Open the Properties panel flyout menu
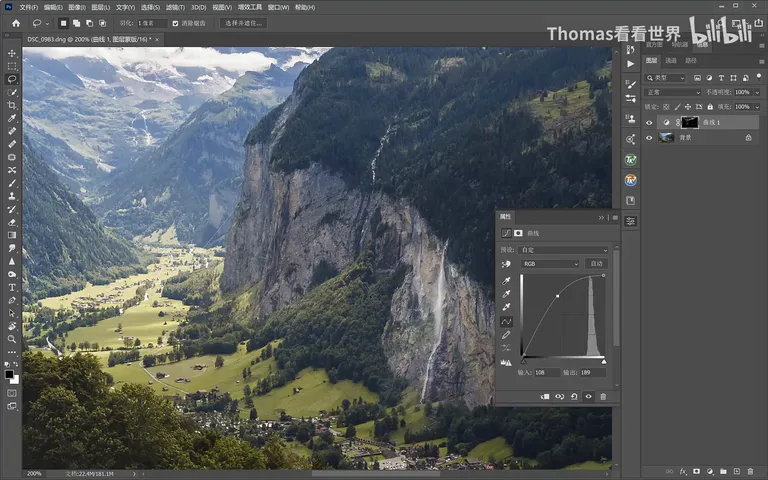Screen dimensions: 768x480 pos(615,217)
